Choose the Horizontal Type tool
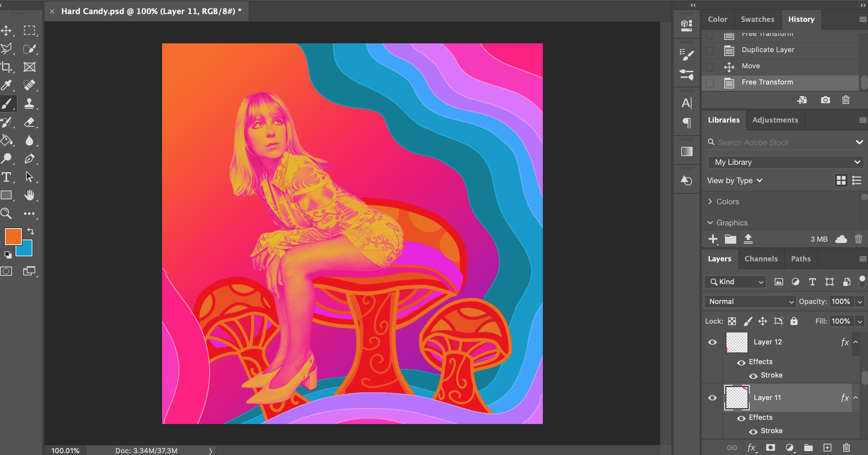The image size is (868, 455). 6,177
